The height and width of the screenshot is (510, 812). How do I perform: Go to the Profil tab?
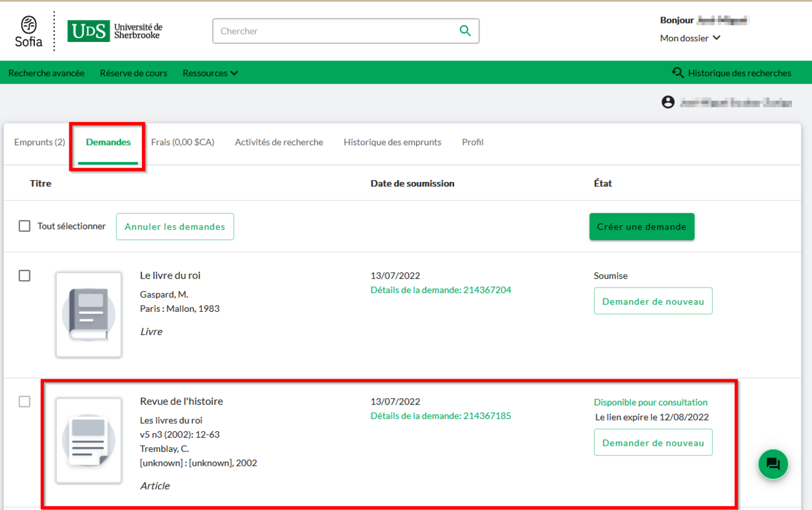tap(473, 142)
